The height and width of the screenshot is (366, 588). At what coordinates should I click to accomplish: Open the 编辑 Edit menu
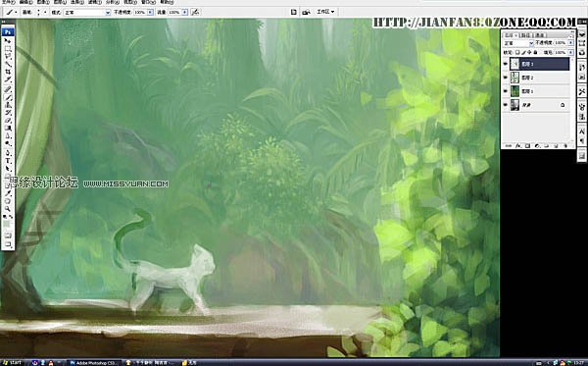point(26,2)
